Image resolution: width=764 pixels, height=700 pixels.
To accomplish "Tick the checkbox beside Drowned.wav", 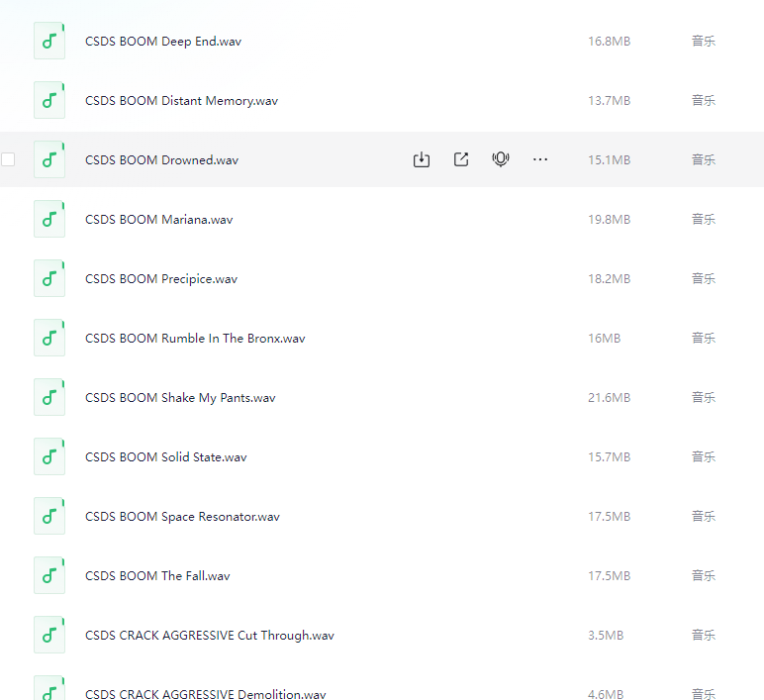I will click(x=9, y=159).
